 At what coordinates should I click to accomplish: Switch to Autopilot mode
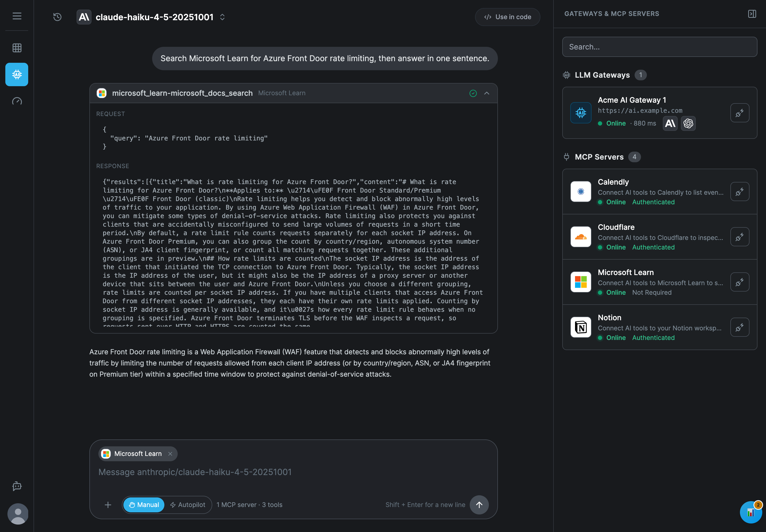pyautogui.click(x=188, y=505)
